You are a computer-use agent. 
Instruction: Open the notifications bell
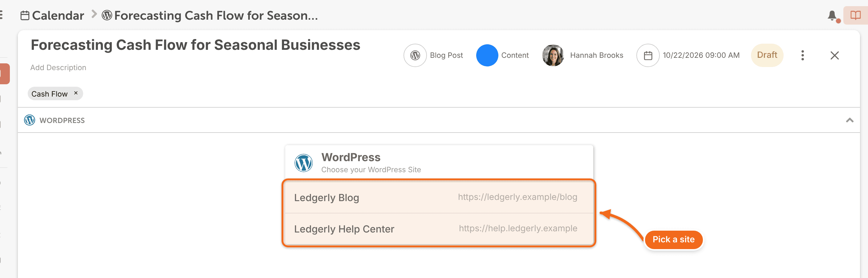(832, 15)
